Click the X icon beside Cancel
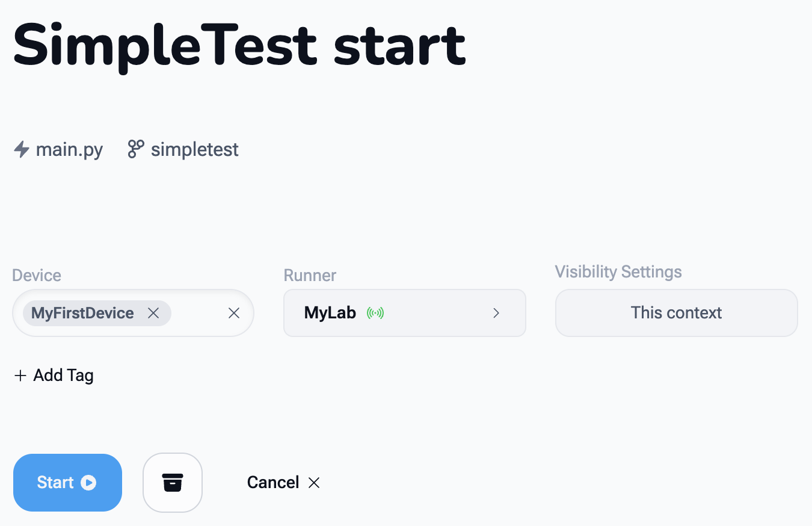The width and height of the screenshot is (812, 526). 314,483
